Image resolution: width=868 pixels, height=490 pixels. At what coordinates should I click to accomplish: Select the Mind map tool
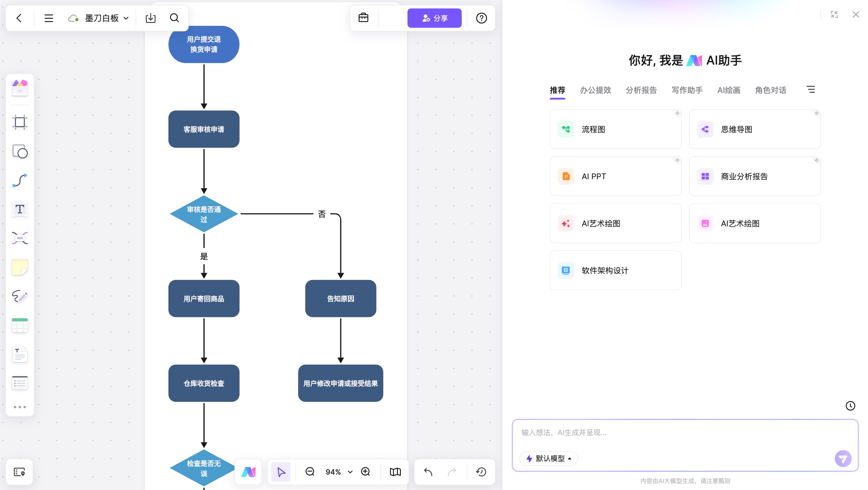pos(20,238)
